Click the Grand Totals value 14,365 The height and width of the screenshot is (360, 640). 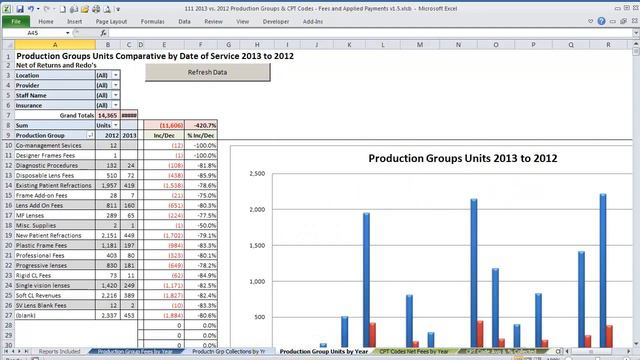click(108, 115)
